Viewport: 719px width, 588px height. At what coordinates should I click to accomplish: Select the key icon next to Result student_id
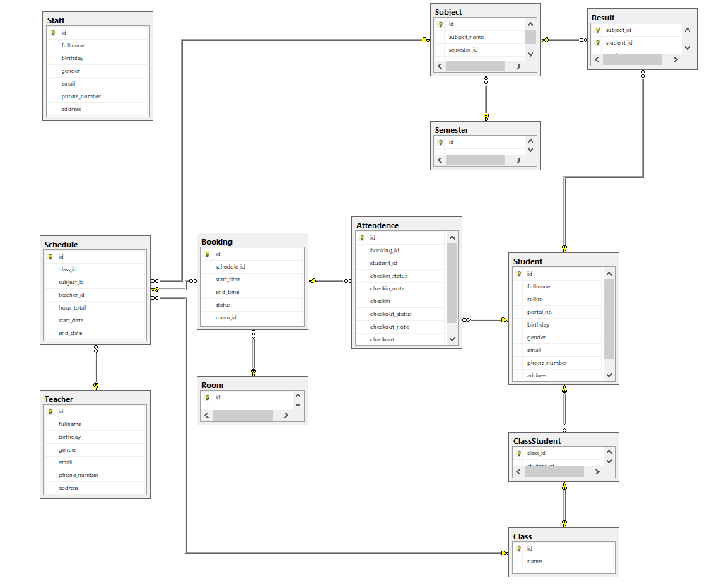pos(597,42)
